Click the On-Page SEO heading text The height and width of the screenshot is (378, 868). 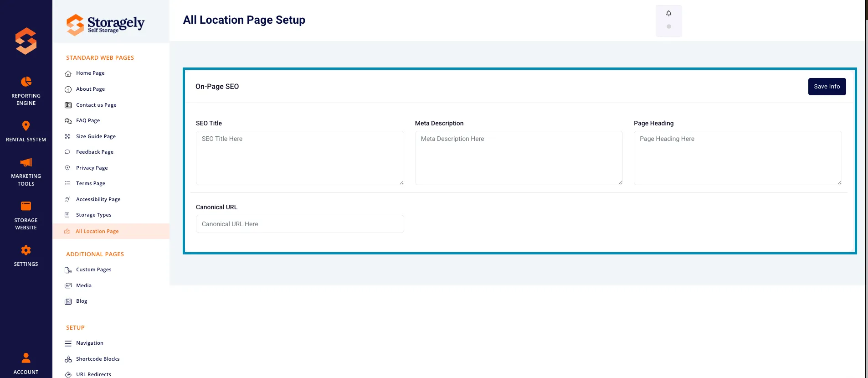(217, 87)
